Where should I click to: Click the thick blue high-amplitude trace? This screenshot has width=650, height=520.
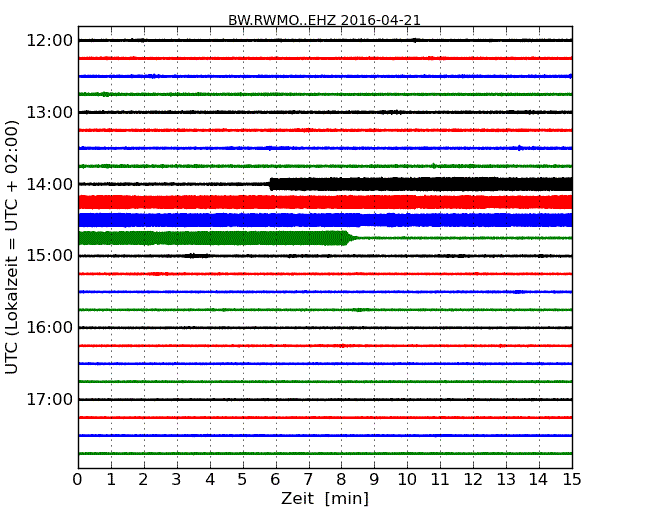click(325, 220)
